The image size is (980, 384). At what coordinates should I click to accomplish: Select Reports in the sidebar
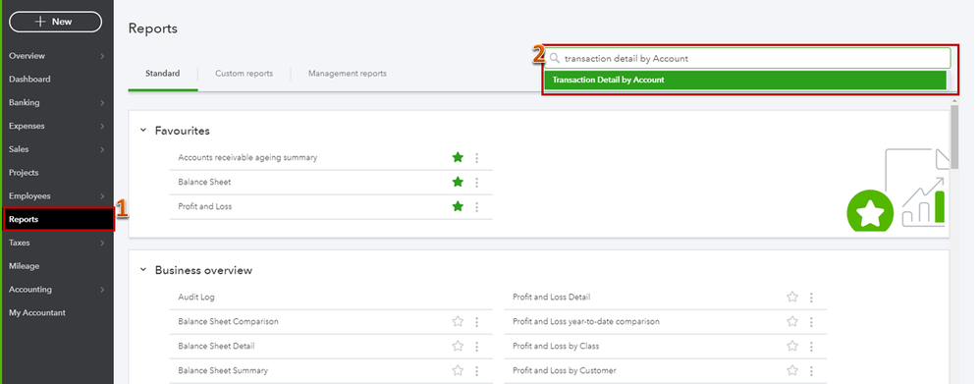[x=59, y=220]
